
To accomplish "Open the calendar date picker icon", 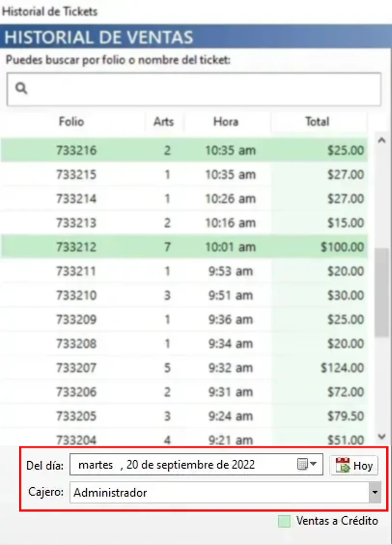I will 306,464.
